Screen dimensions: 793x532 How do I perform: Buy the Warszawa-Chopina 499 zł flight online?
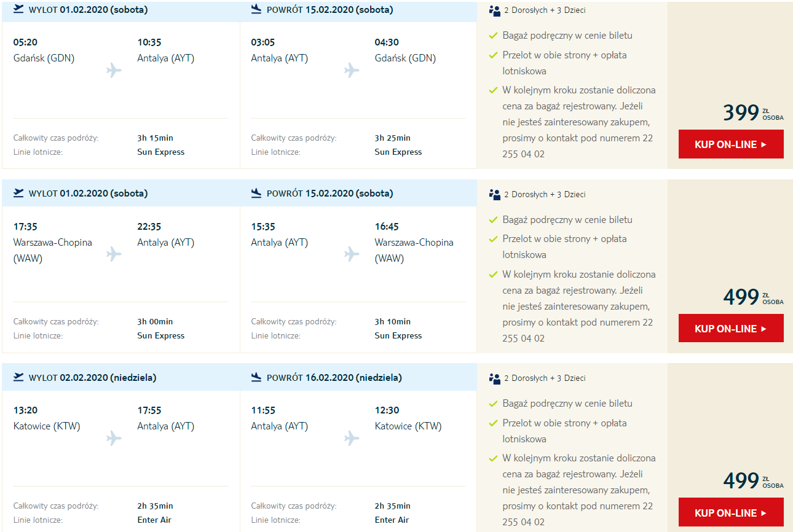click(x=731, y=329)
